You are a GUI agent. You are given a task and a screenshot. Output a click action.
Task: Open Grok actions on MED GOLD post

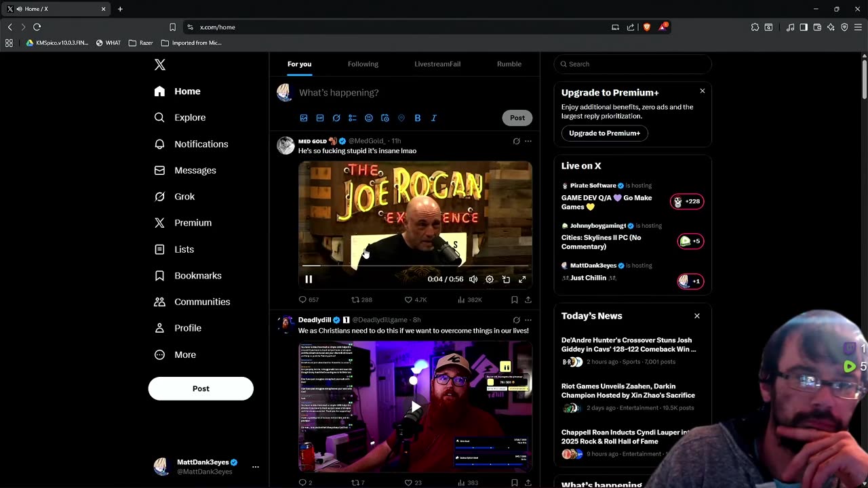click(x=517, y=141)
